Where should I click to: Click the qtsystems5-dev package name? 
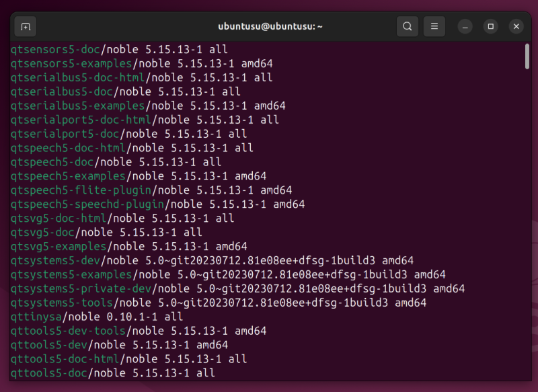(x=54, y=261)
